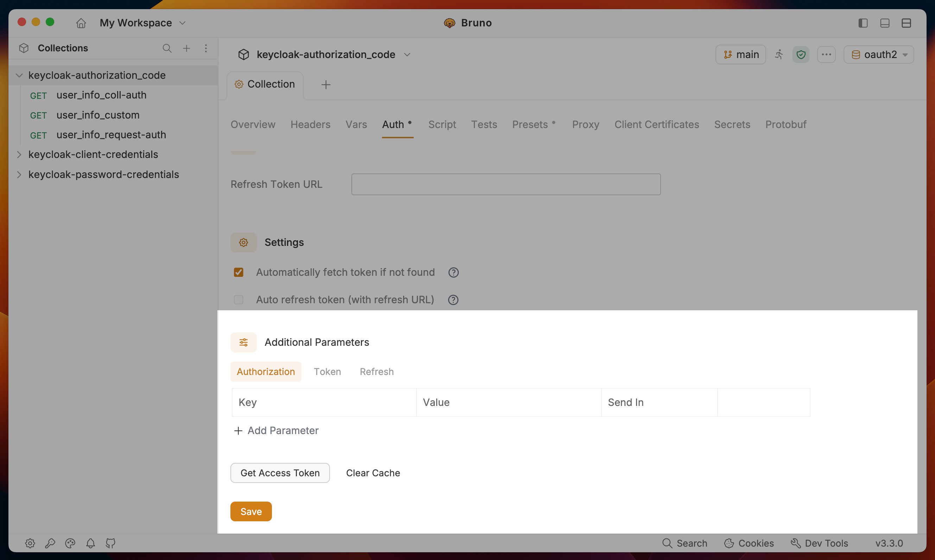Open the Proxy tab
This screenshot has height=560, width=935.
point(586,125)
